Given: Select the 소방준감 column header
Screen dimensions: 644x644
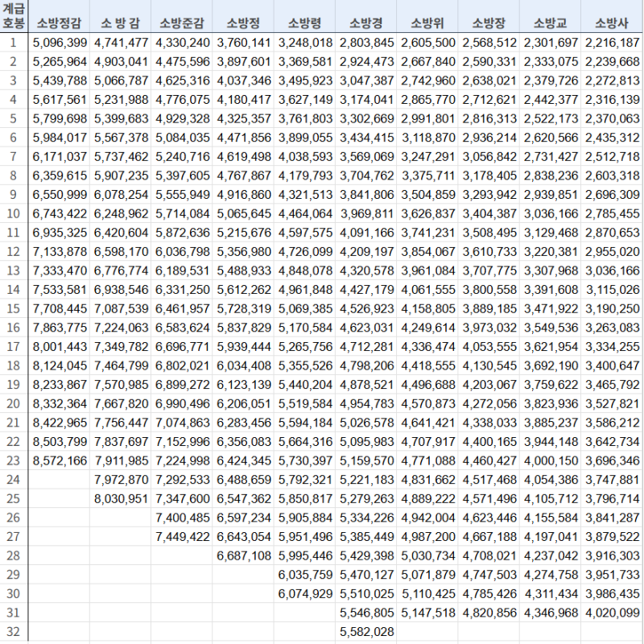Looking at the screenshot, I should tap(182, 16).
